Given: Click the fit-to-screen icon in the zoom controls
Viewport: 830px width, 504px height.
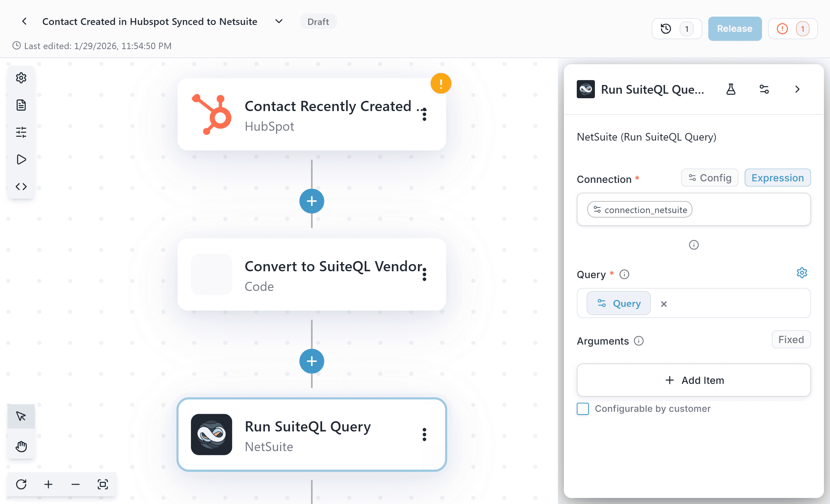Looking at the screenshot, I should click(103, 484).
